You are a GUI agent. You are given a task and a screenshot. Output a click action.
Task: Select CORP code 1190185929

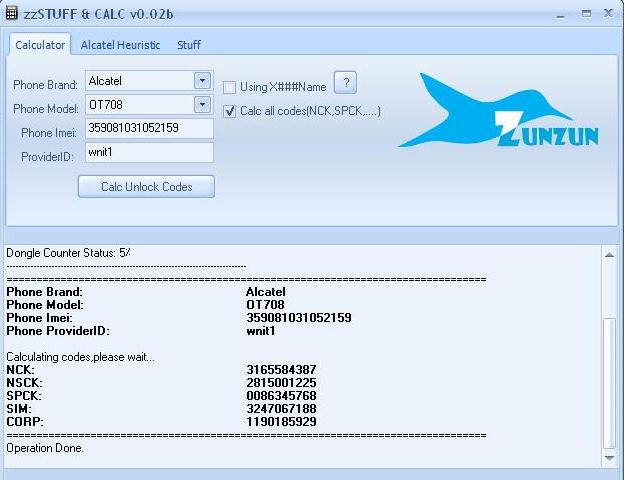coord(281,421)
